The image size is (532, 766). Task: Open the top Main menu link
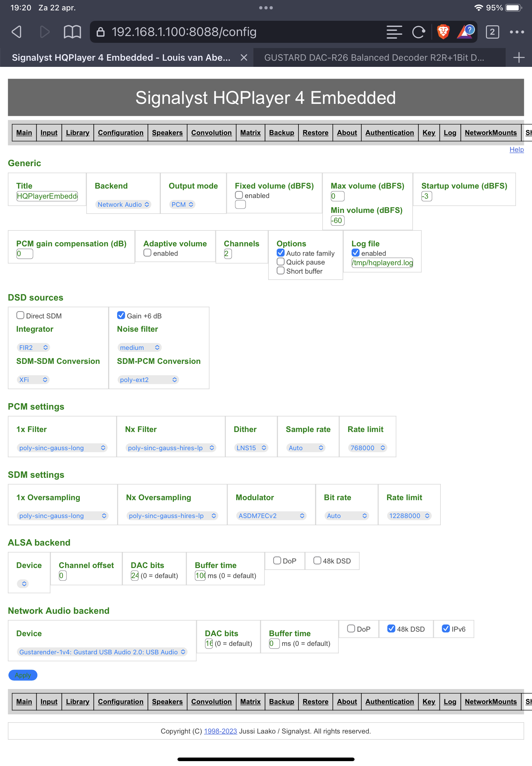pyautogui.click(x=24, y=133)
